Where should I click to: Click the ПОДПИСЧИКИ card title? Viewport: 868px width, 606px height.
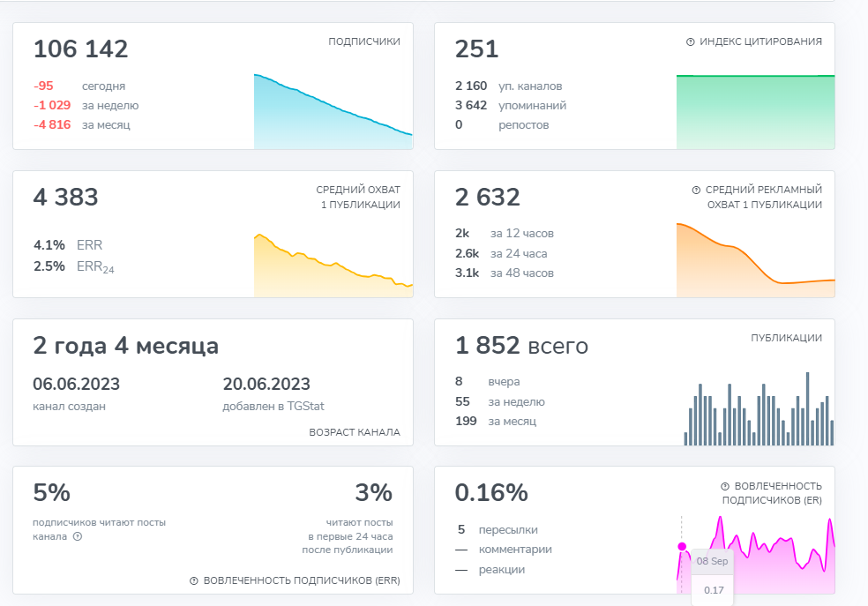tap(363, 41)
